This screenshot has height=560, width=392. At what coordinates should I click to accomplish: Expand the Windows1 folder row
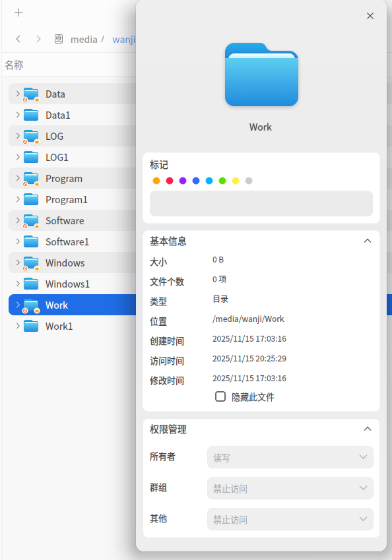click(18, 283)
